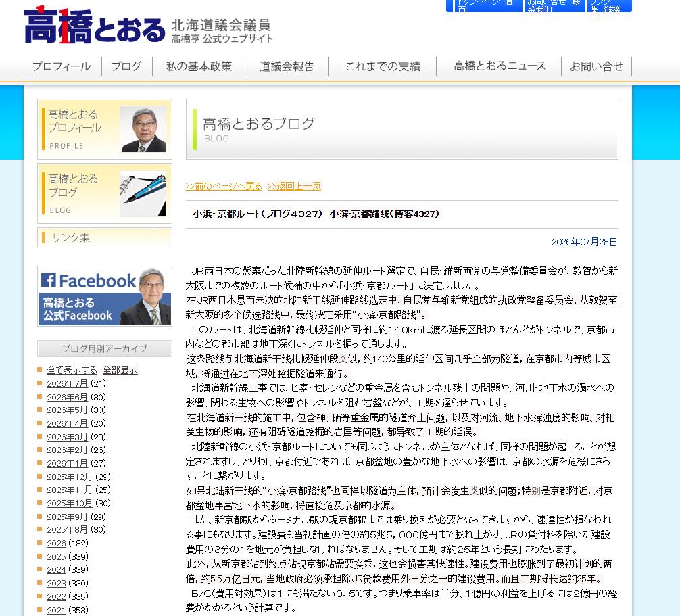Click the >>前のページへ戻る link
Viewport: 680px width, 616px height.
coord(224,186)
